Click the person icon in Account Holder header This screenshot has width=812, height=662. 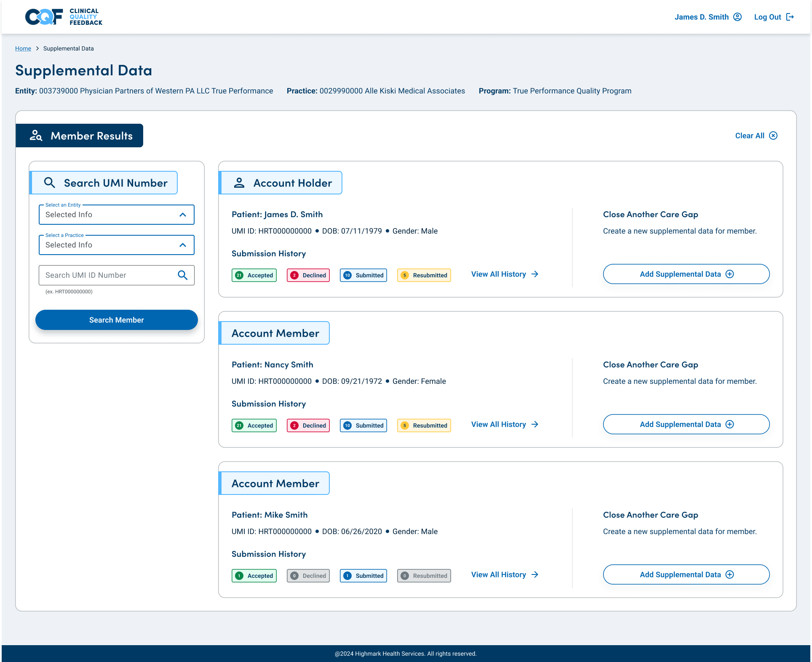(239, 183)
